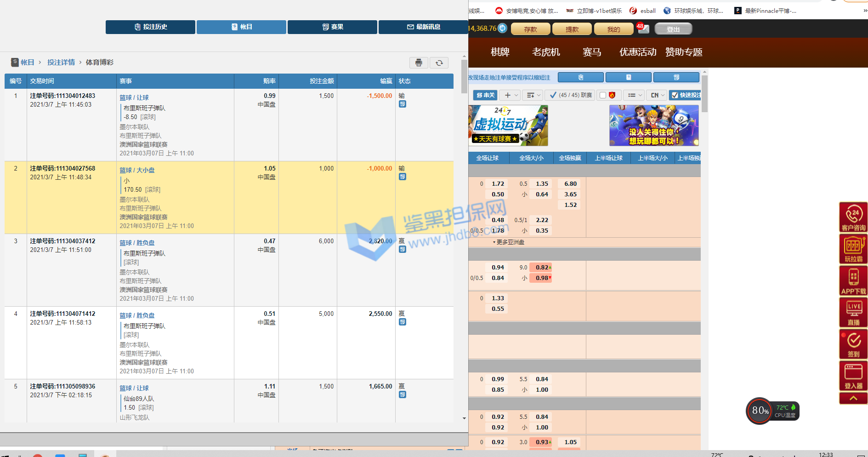Open the 赛果 results tab

[332, 27]
